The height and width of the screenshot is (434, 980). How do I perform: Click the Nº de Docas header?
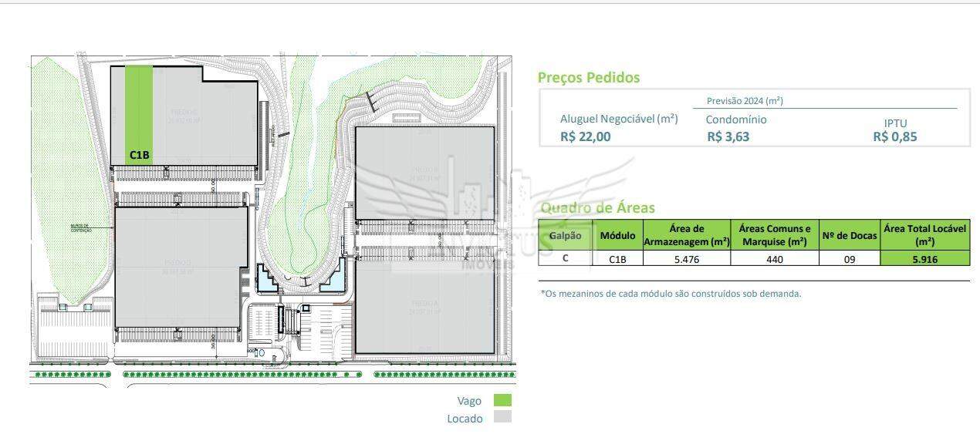[850, 235]
